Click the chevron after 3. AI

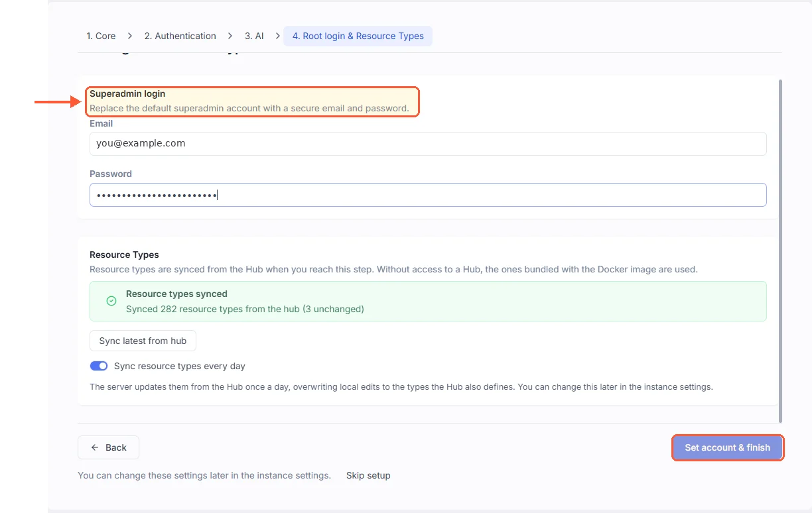(x=277, y=36)
